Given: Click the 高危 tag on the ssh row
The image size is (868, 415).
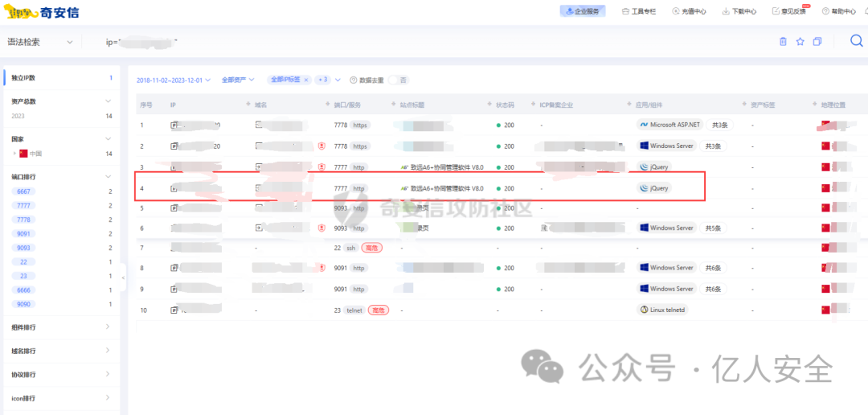Looking at the screenshot, I should 372,249.
